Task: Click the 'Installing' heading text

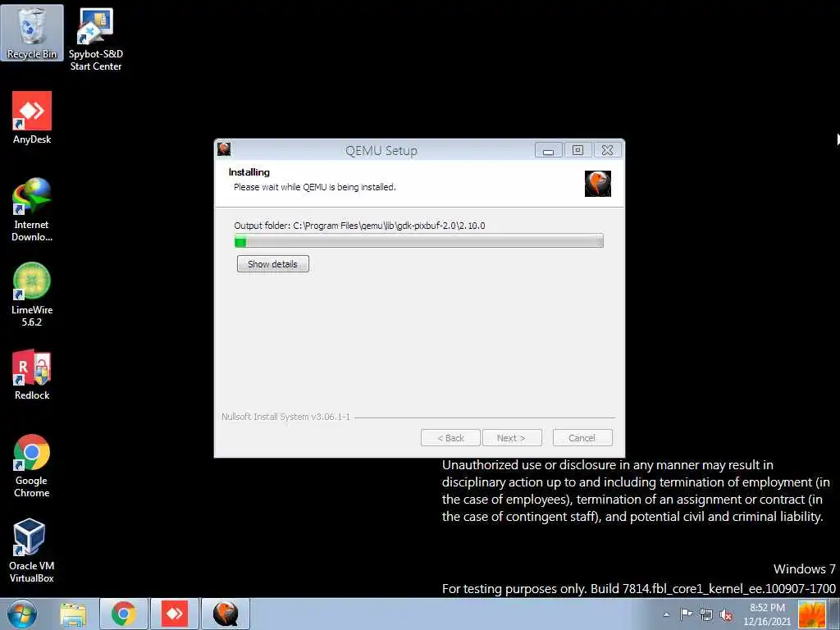Action: click(249, 172)
